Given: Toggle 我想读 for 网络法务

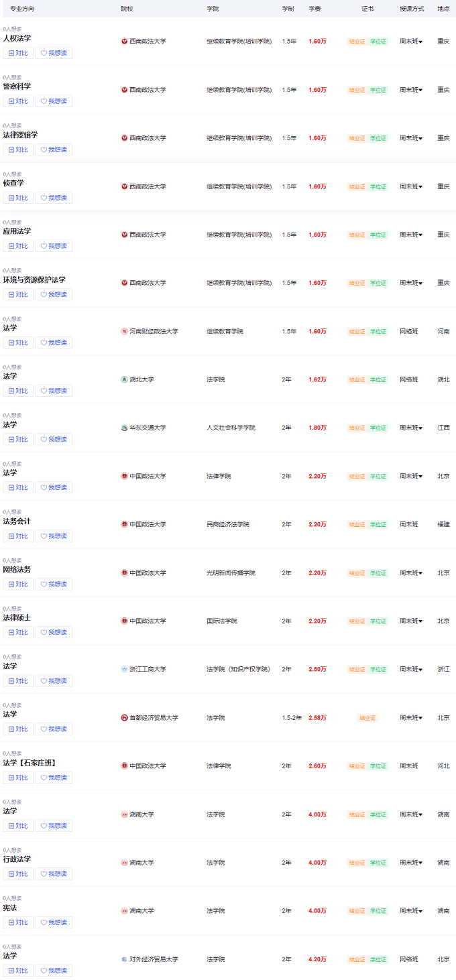Looking at the screenshot, I should (54, 585).
